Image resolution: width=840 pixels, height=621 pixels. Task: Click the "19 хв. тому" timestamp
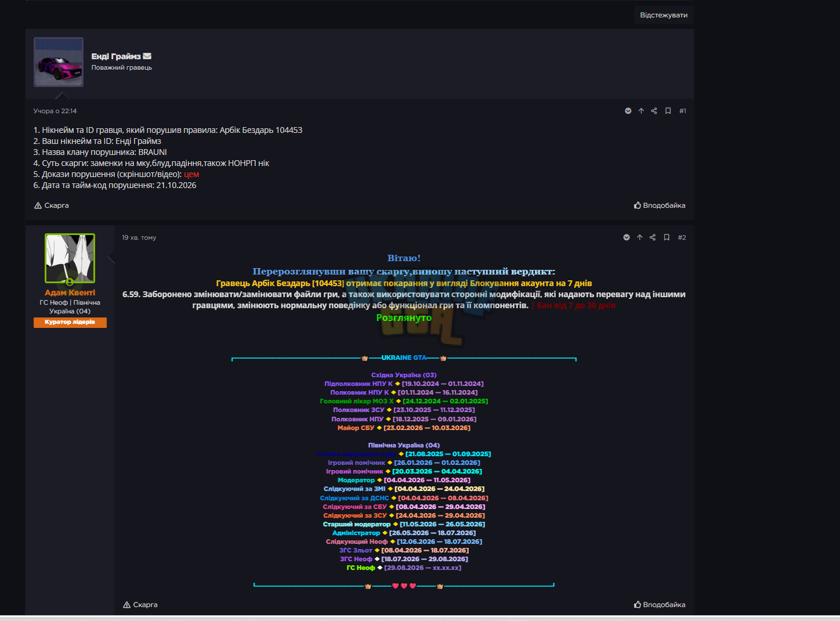click(139, 237)
